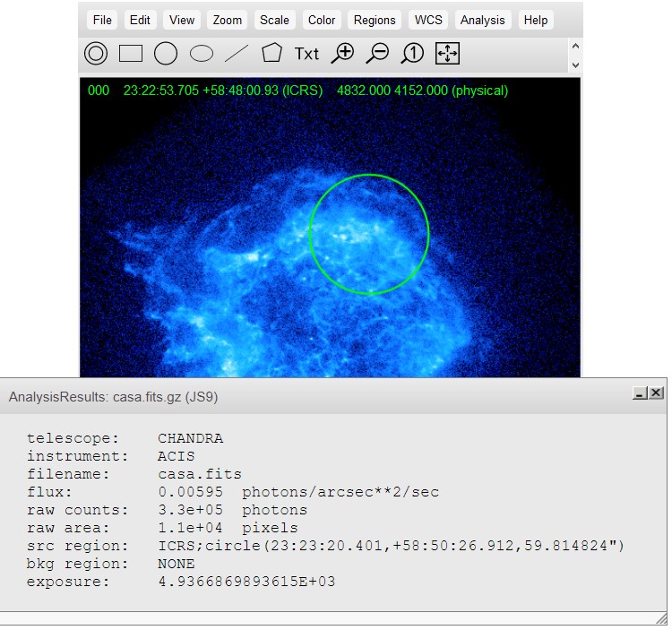The height and width of the screenshot is (630, 672).
Task: Select the annulus region tool
Action: point(96,54)
